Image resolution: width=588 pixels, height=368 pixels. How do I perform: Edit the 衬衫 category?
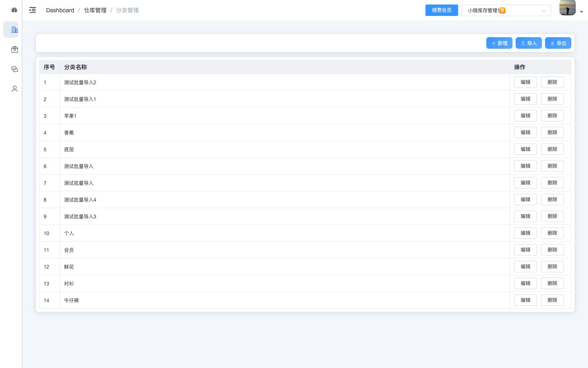pos(526,283)
